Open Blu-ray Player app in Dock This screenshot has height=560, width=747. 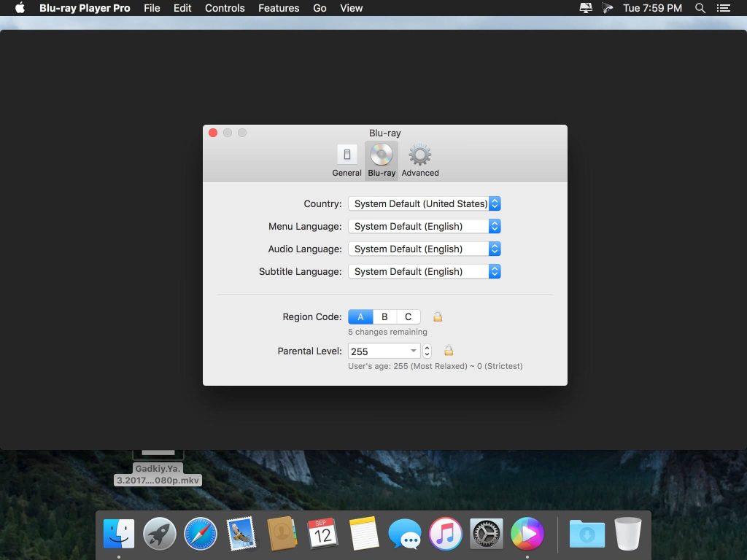point(527,534)
